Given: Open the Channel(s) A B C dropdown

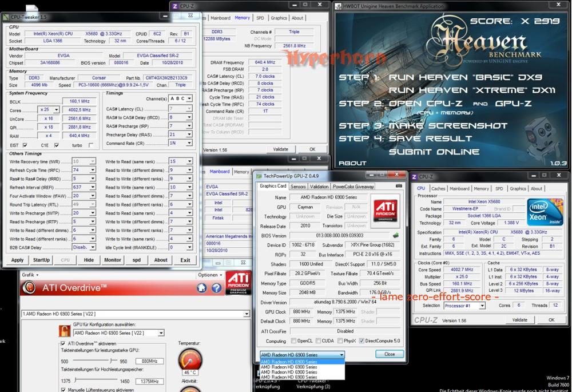Looking at the screenshot, I should coord(189,98).
